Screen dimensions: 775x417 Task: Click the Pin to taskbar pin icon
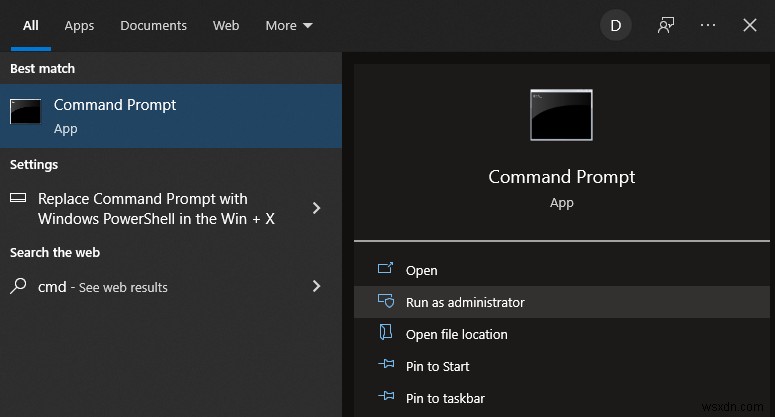coord(385,398)
